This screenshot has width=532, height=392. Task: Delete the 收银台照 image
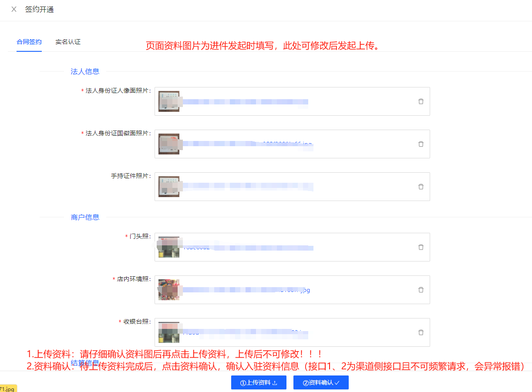(x=421, y=332)
